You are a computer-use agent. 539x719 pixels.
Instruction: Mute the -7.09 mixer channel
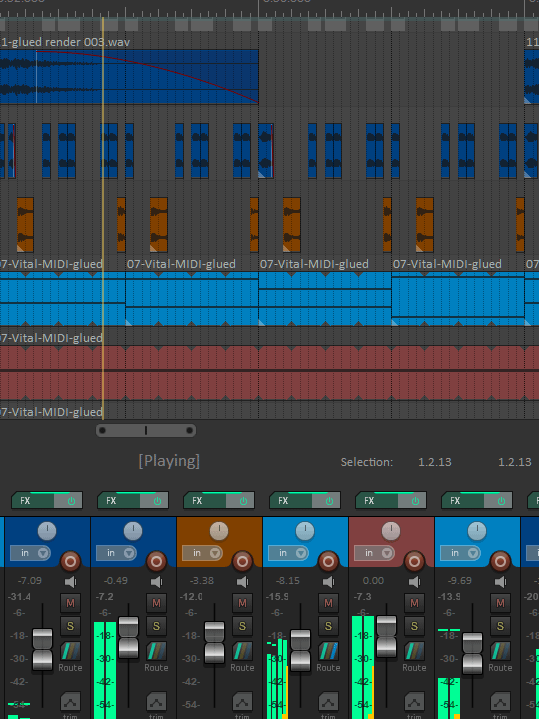pyautogui.click(x=70, y=603)
